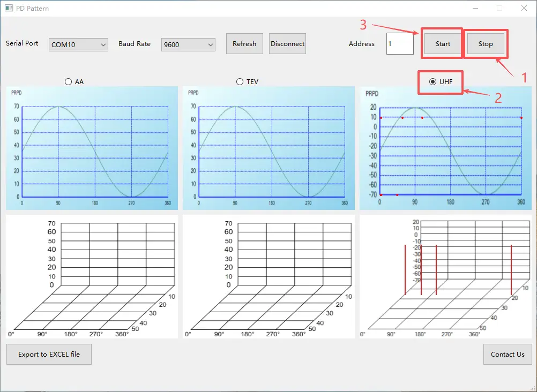Click the Baud Rate label
This screenshot has width=537, height=392.
point(135,43)
